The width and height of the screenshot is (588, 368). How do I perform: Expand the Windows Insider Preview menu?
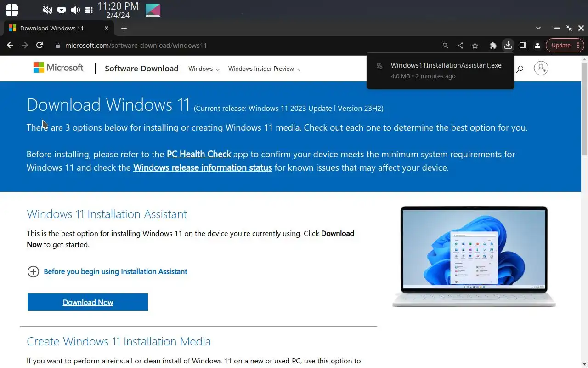click(x=264, y=69)
